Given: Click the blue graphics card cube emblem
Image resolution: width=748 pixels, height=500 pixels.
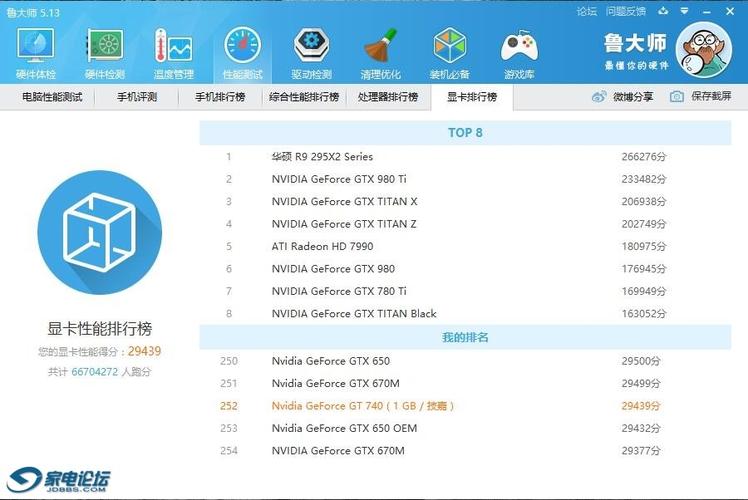Looking at the screenshot, I should click(100, 232).
